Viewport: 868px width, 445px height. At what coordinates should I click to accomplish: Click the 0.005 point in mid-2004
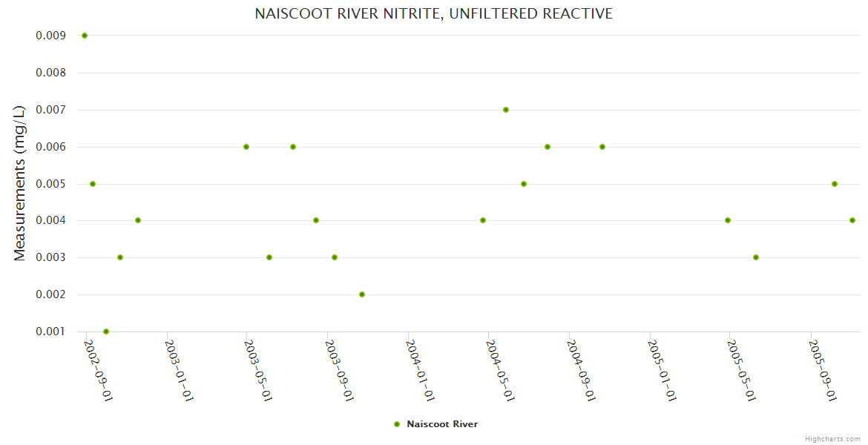(524, 184)
